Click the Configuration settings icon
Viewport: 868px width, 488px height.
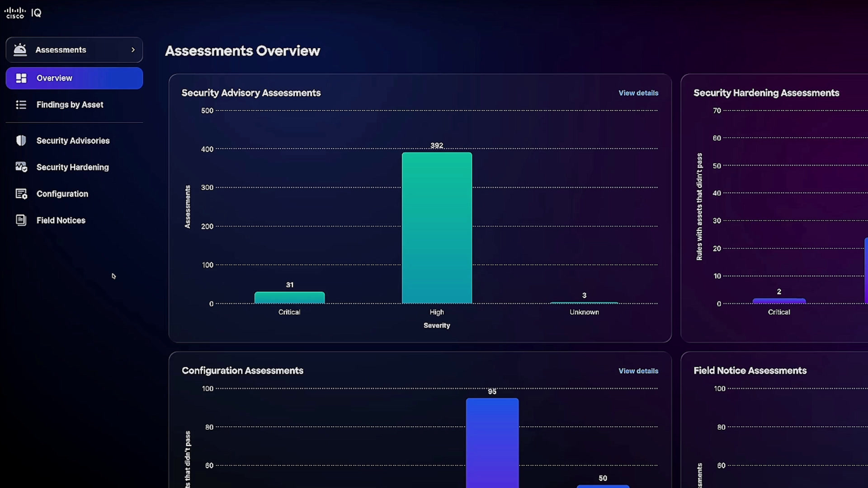coord(21,194)
